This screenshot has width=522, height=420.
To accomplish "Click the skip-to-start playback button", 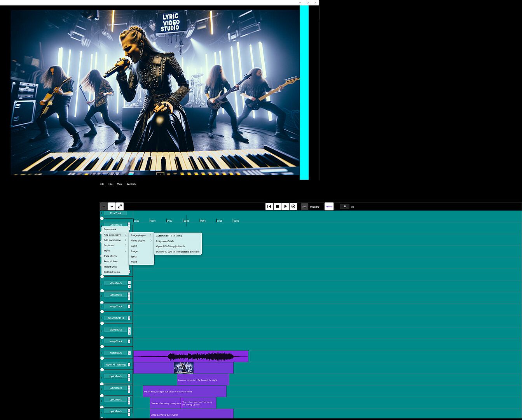I will pyautogui.click(x=269, y=206).
